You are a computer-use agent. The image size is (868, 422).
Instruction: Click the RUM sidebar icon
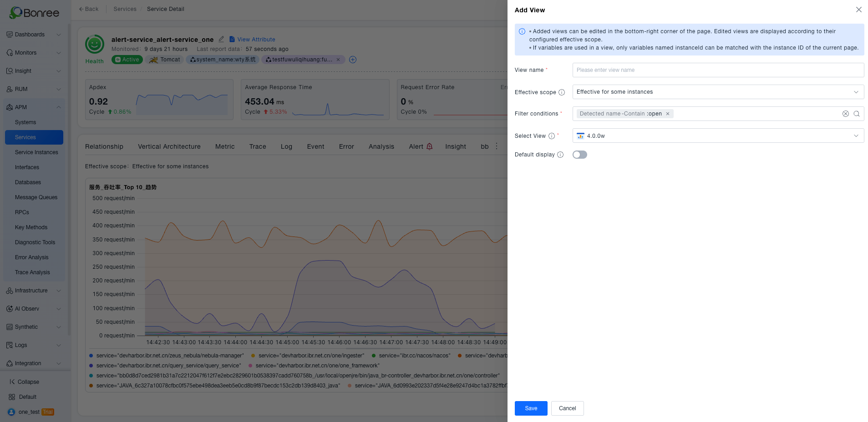pyautogui.click(x=10, y=89)
